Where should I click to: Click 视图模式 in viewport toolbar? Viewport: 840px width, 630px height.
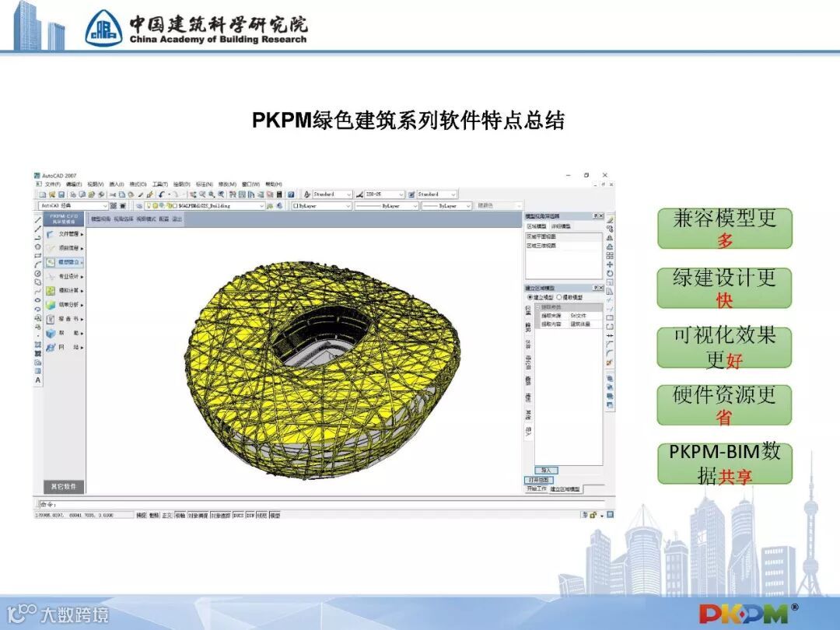pos(145,219)
